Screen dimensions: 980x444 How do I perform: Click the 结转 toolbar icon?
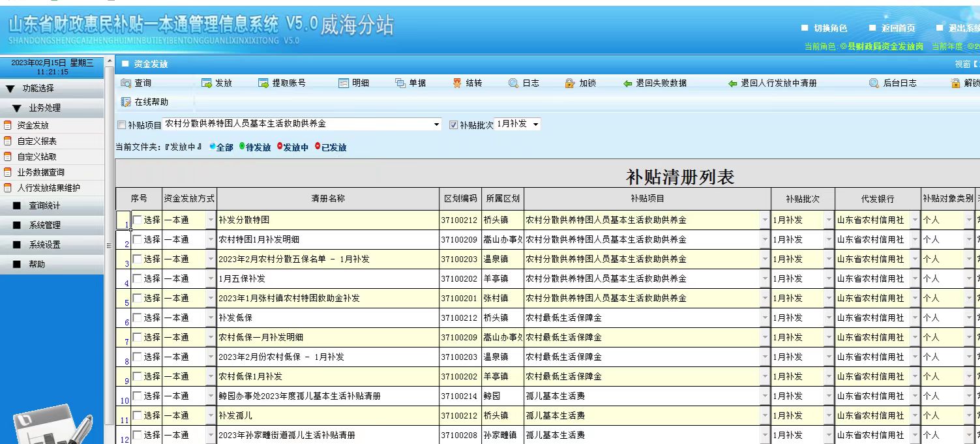[x=457, y=83]
